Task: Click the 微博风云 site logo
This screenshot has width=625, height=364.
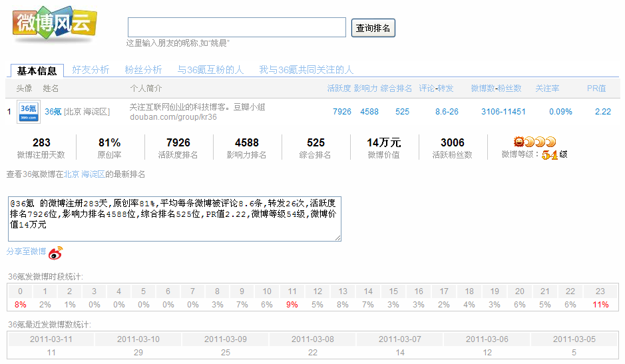Action: (x=54, y=24)
